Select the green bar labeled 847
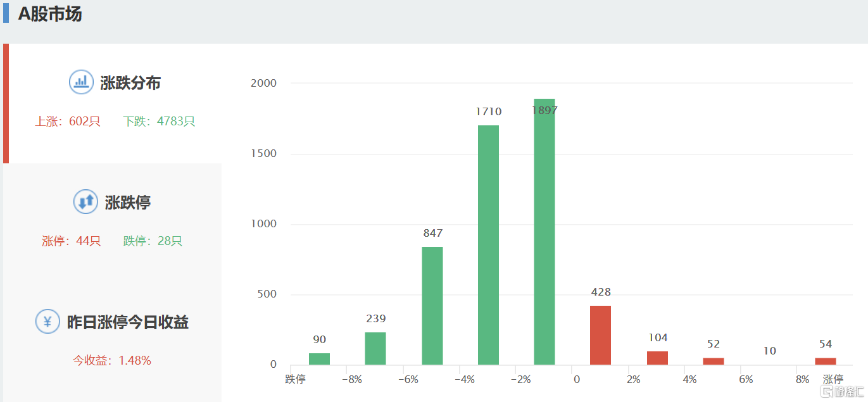 (432, 306)
